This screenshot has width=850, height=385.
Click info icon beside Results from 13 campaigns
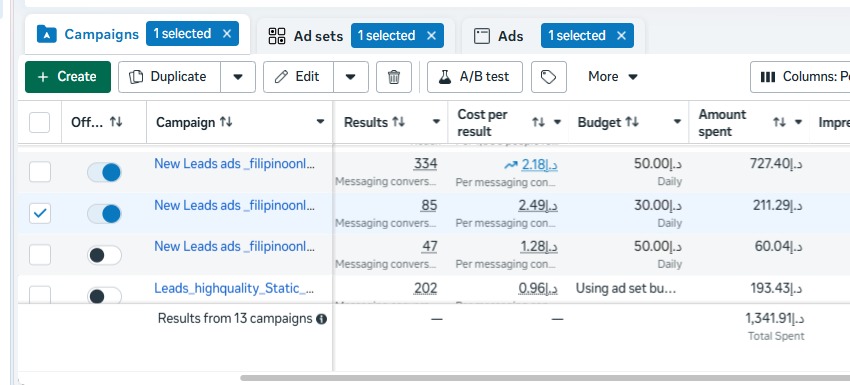coord(321,319)
